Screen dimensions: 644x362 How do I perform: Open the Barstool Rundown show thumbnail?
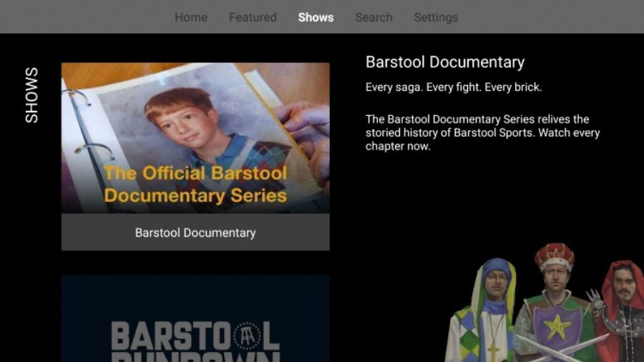[195, 318]
